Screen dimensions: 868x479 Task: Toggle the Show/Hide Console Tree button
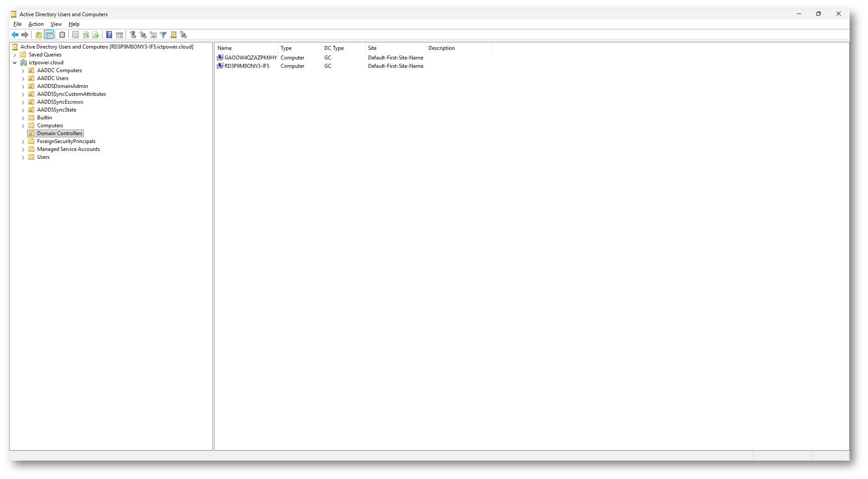(x=49, y=35)
